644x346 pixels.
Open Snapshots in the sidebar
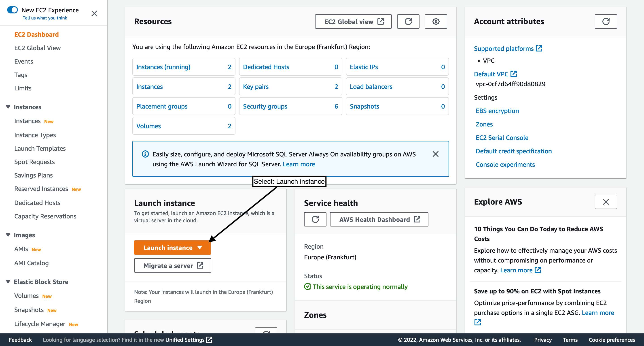[x=29, y=310]
